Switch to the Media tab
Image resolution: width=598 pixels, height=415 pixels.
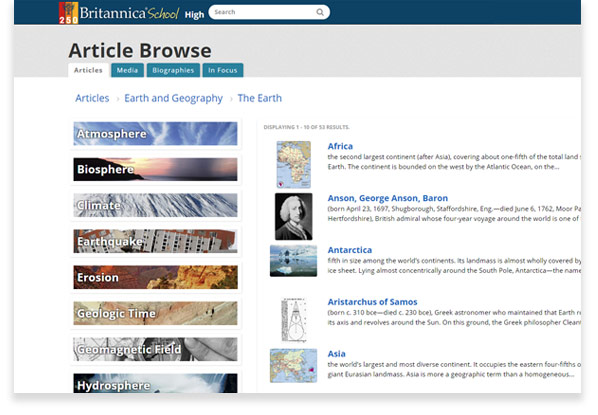point(127,70)
